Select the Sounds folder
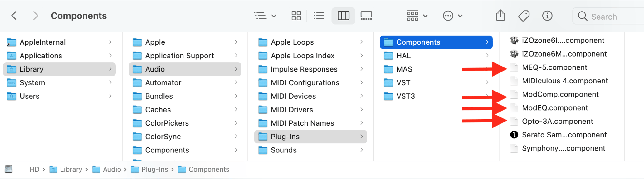The width and height of the screenshot is (644, 179). pyautogui.click(x=310, y=150)
